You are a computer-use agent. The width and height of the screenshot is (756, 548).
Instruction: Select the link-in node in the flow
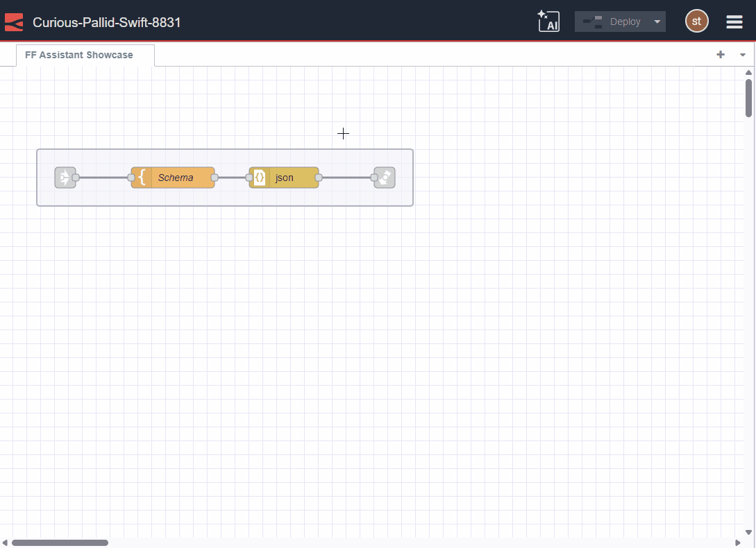tap(65, 178)
